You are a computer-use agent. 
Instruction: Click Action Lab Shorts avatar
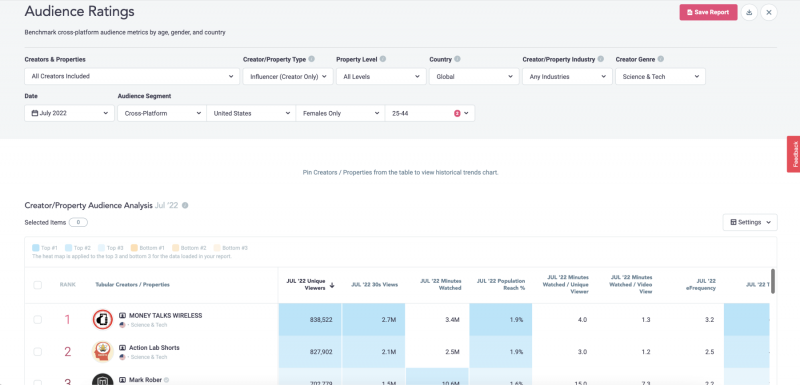(x=103, y=351)
